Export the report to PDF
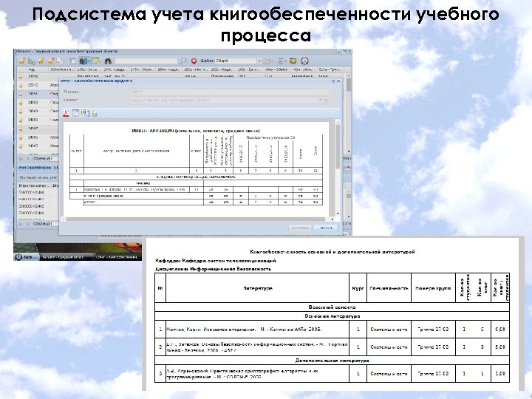The height and width of the screenshot is (399, 532). 66,113
